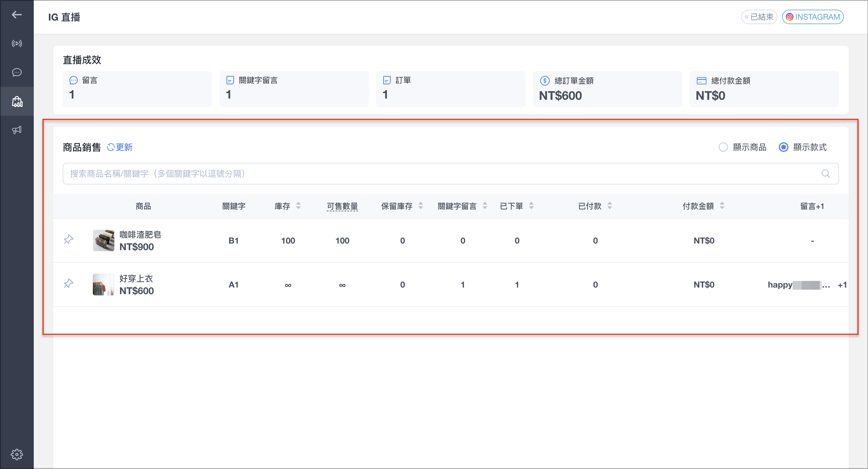Sort the table by 關鍵字留言

pyautogui.click(x=485, y=206)
